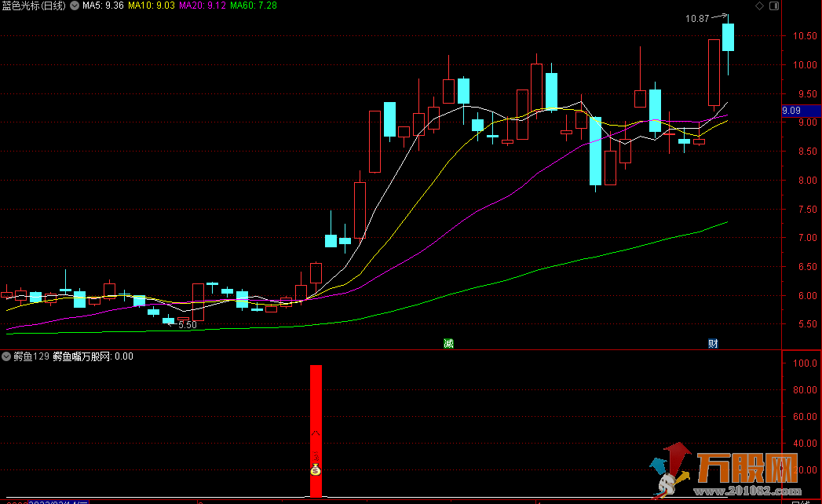Click the blue 财 event marker

tap(713, 344)
